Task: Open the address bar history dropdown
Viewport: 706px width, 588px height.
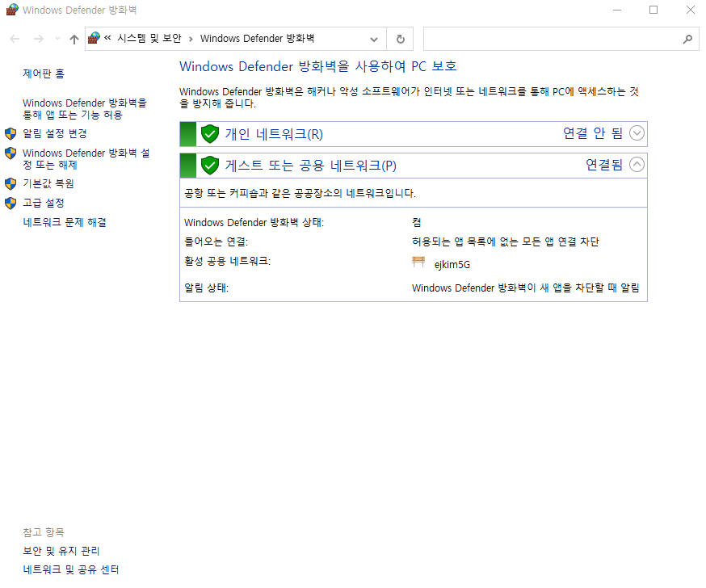Action: [374, 39]
